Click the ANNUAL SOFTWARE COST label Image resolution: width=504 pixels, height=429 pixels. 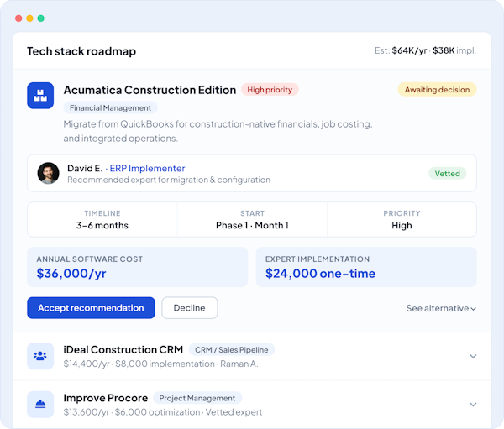pyautogui.click(x=89, y=259)
